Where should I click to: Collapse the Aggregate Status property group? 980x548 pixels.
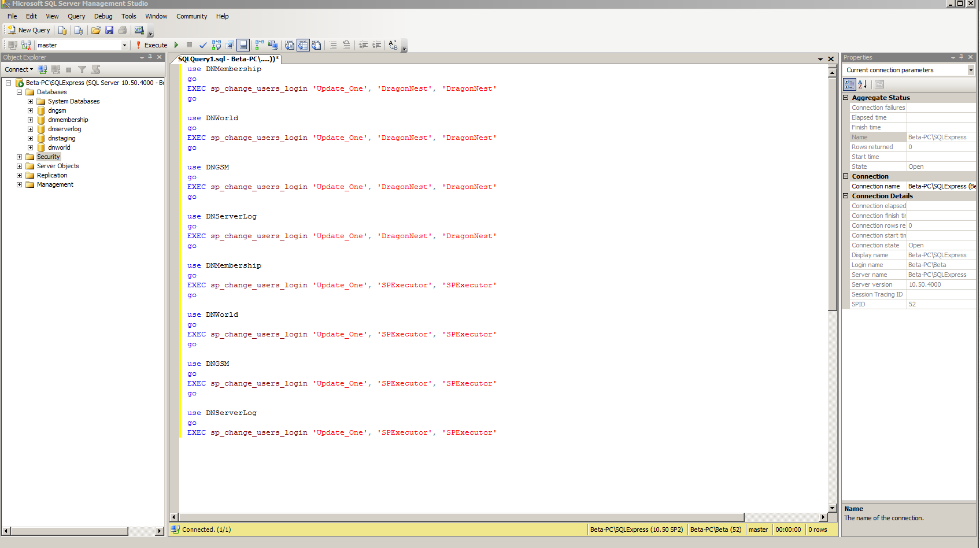click(x=846, y=98)
